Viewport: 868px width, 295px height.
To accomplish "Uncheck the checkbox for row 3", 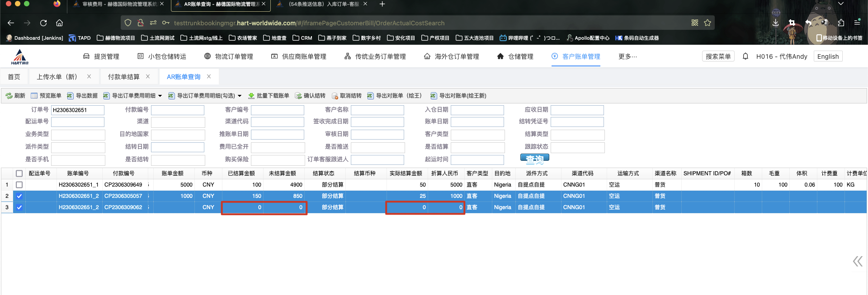I will click(19, 207).
